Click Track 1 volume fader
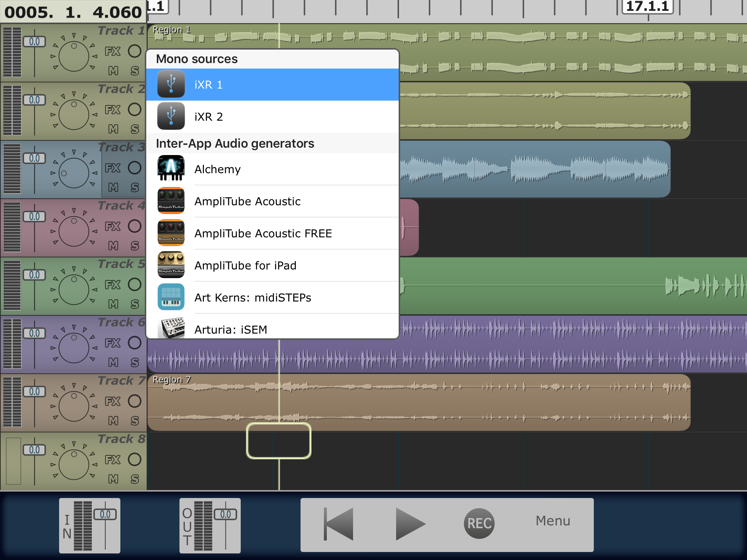The height and width of the screenshot is (560, 747). click(x=35, y=42)
